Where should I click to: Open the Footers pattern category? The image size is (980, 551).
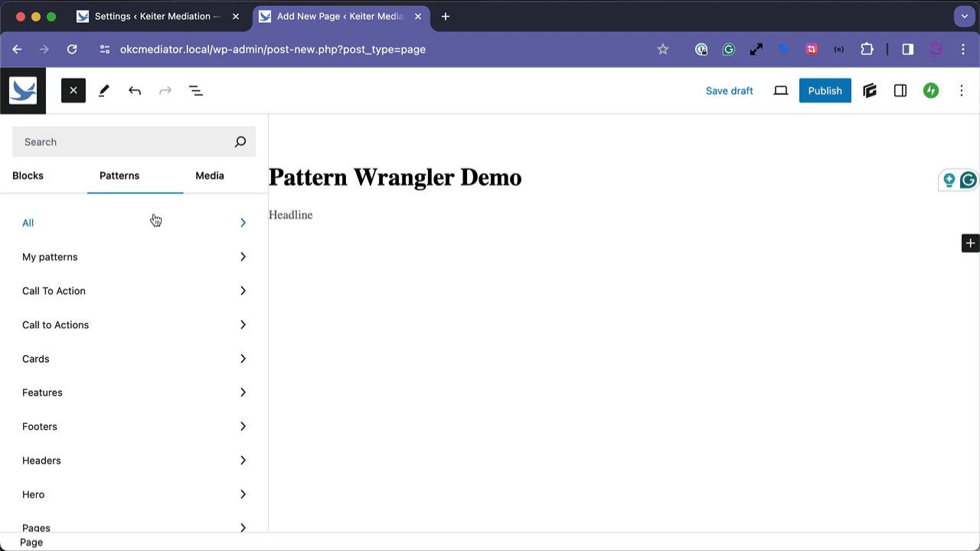coord(134,426)
